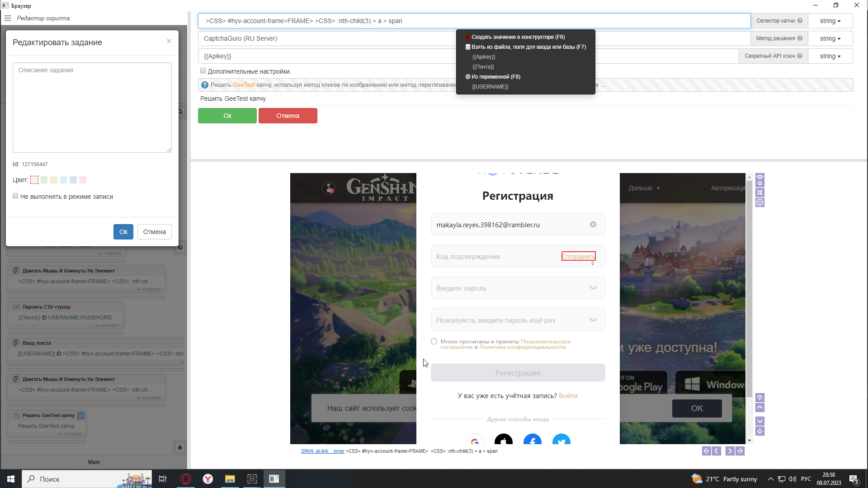Expand string dropdown for captcha selector
868x488 pixels.
point(830,21)
